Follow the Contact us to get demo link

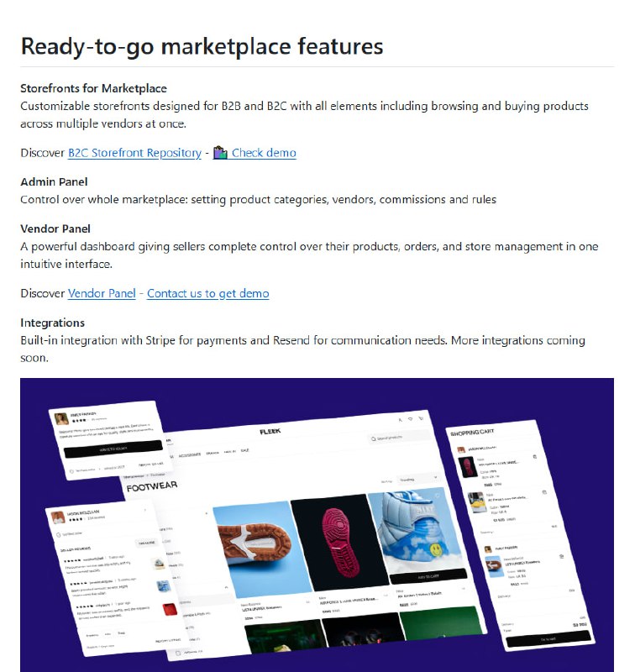point(207,293)
